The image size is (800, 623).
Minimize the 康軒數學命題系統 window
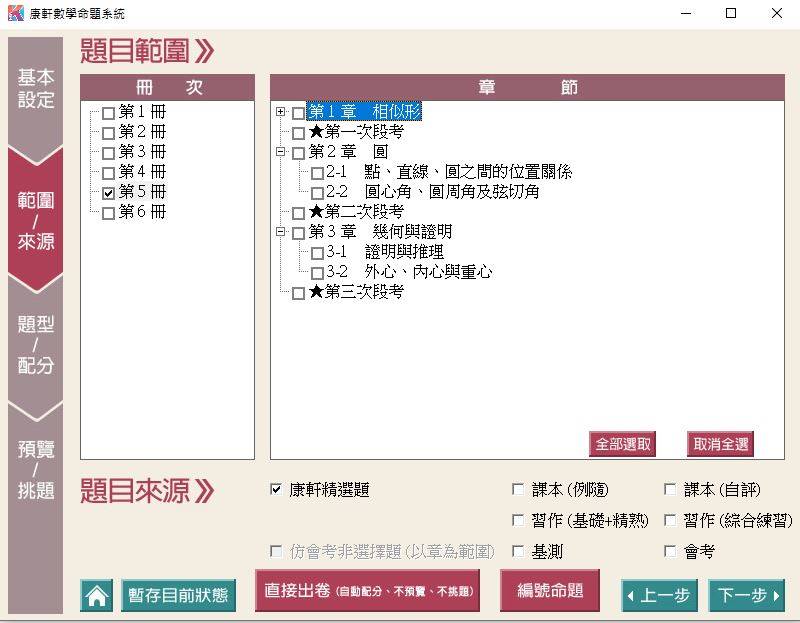click(686, 13)
